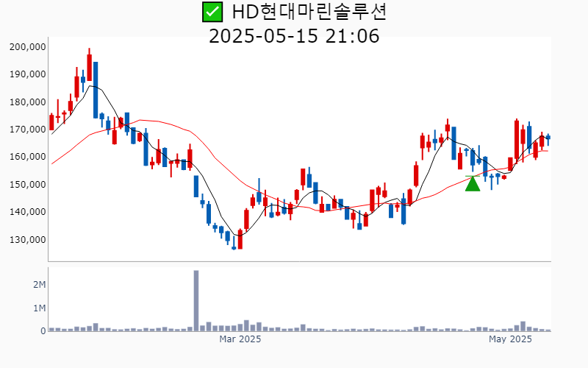Click the tallest volume spike bar
Viewport: 588px width, 368px height.
click(x=196, y=301)
